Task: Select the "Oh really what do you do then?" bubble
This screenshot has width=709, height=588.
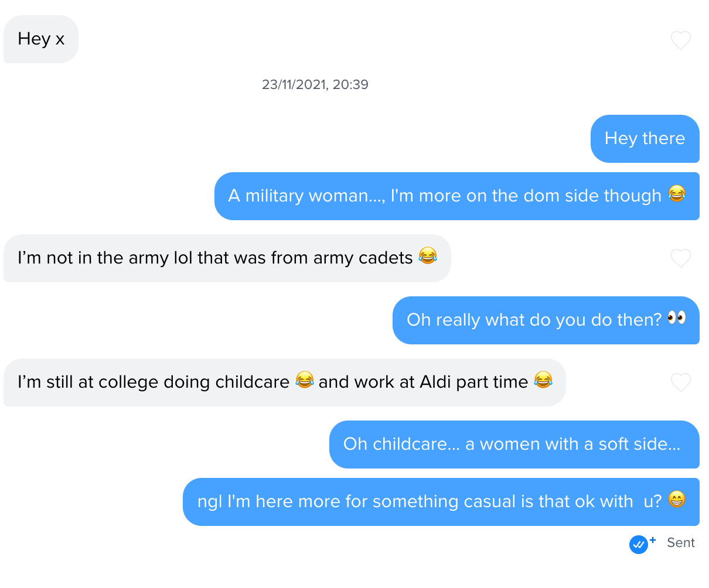Action: 533,320
